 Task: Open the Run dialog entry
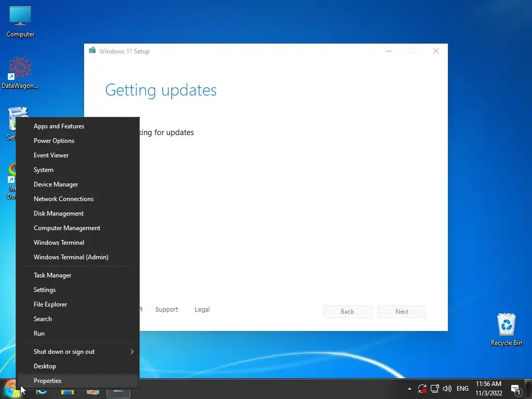78,334
